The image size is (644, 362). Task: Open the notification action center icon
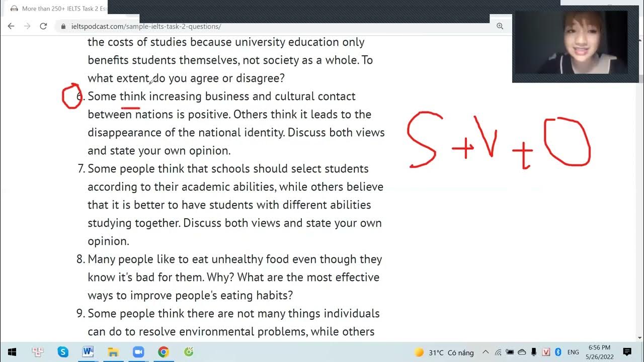tap(627, 352)
